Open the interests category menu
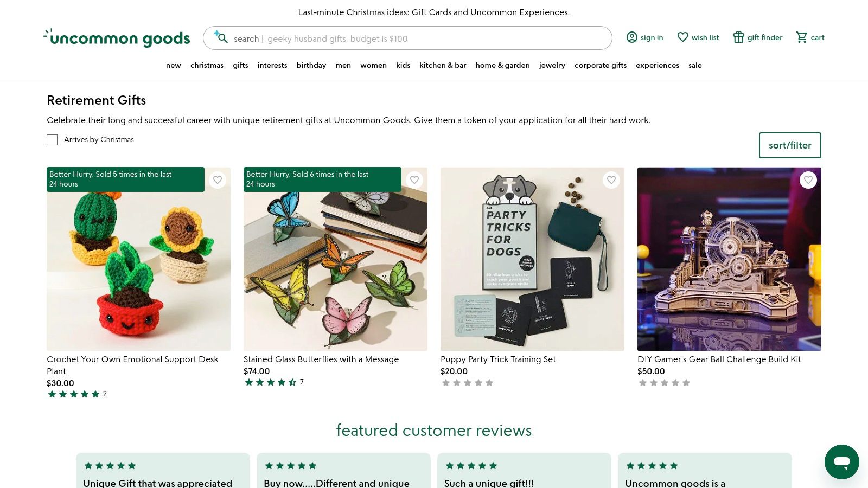The height and width of the screenshot is (488, 868). click(x=272, y=65)
